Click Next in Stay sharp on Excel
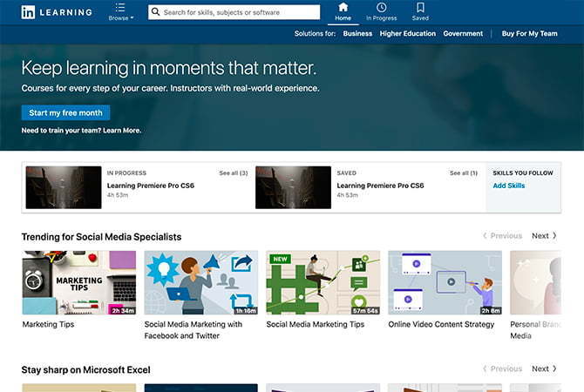Image resolution: width=584 pixels, height=392 pixels. (x=544, y=368)
